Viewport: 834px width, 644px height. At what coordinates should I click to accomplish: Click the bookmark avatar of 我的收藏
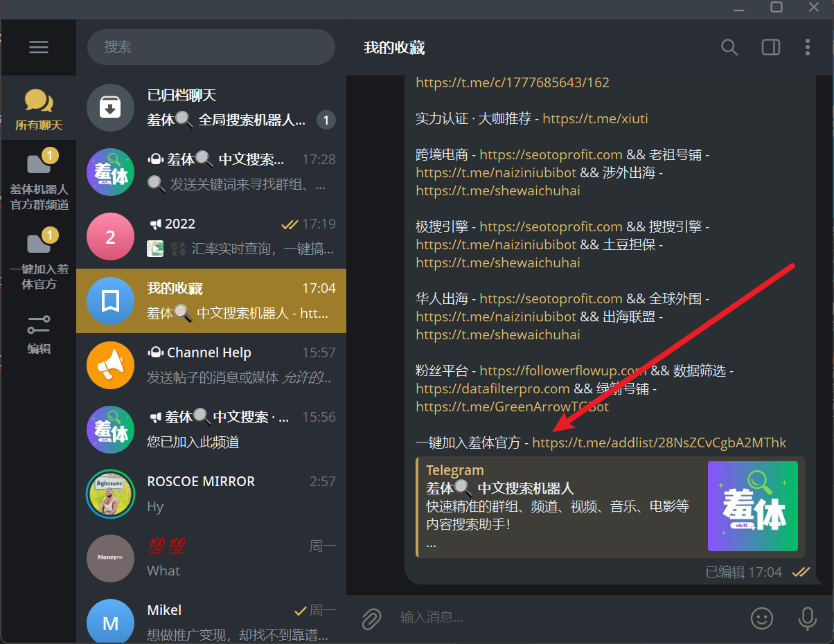[x=110, y=301]
